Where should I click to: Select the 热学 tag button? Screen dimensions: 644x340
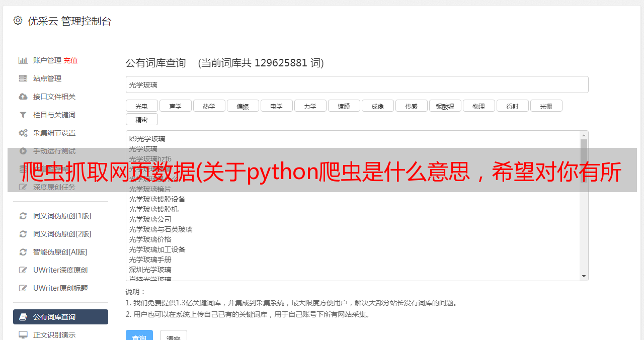[x=209, y=106]
